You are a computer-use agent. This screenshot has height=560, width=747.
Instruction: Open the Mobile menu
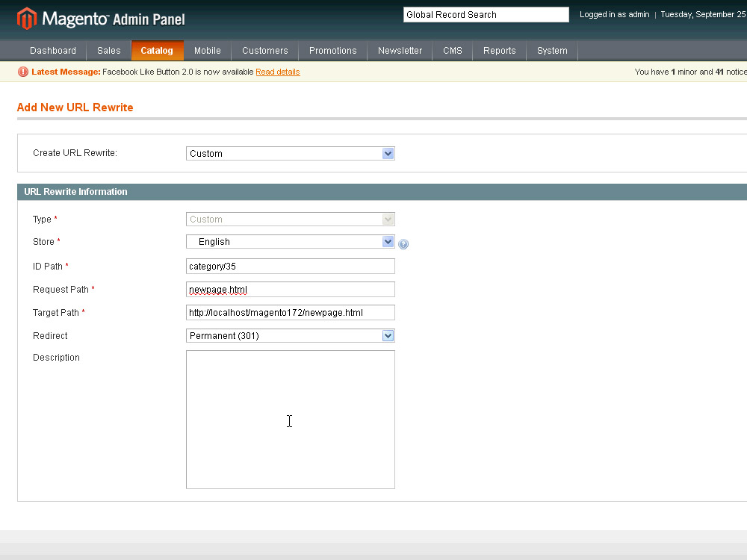(x=207, y=51)
